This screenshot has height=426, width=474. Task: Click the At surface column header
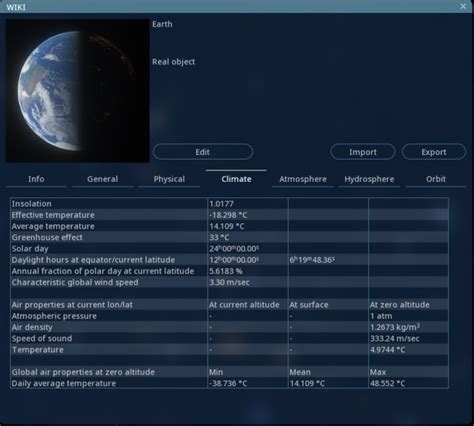coord(309,305)
